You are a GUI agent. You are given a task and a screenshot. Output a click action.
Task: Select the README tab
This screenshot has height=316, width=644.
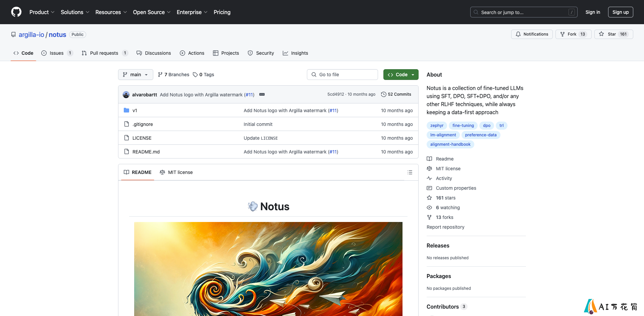click(x=138, y=172)
